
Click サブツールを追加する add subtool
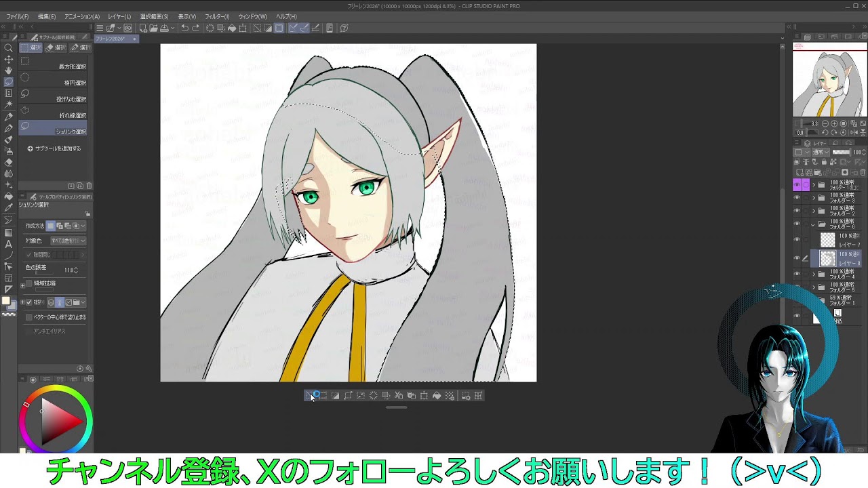click(54, 148)
